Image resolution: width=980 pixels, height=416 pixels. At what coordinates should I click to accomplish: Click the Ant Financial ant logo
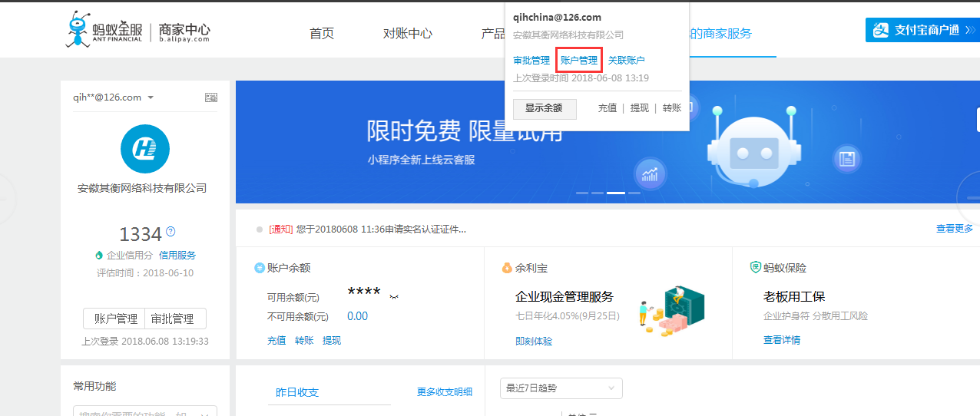(x=78, y=31)
